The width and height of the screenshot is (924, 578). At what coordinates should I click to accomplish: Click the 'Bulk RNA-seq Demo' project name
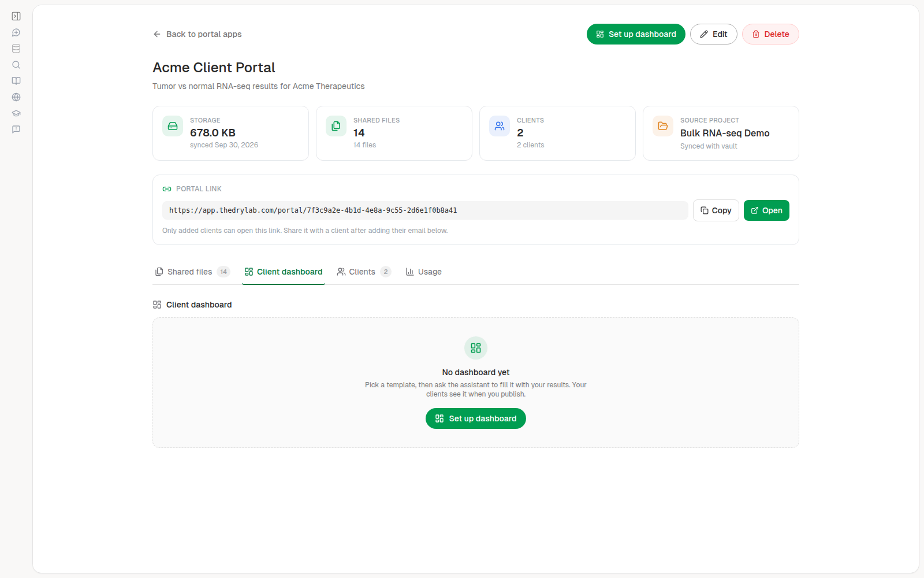click(725, 133)
